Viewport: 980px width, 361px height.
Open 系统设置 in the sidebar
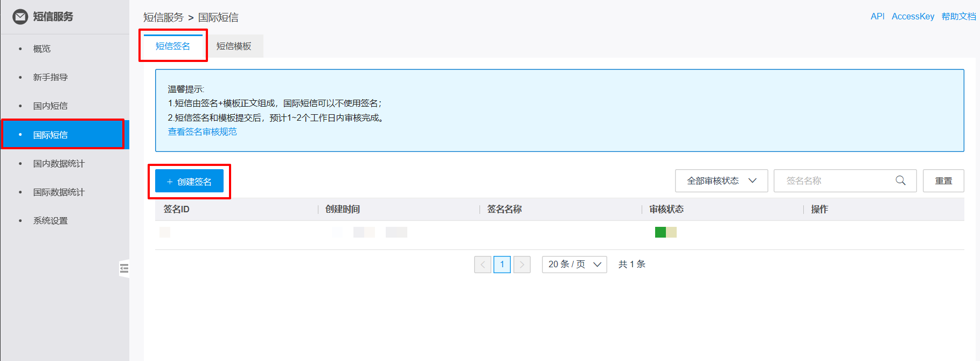tap(51, 220)
